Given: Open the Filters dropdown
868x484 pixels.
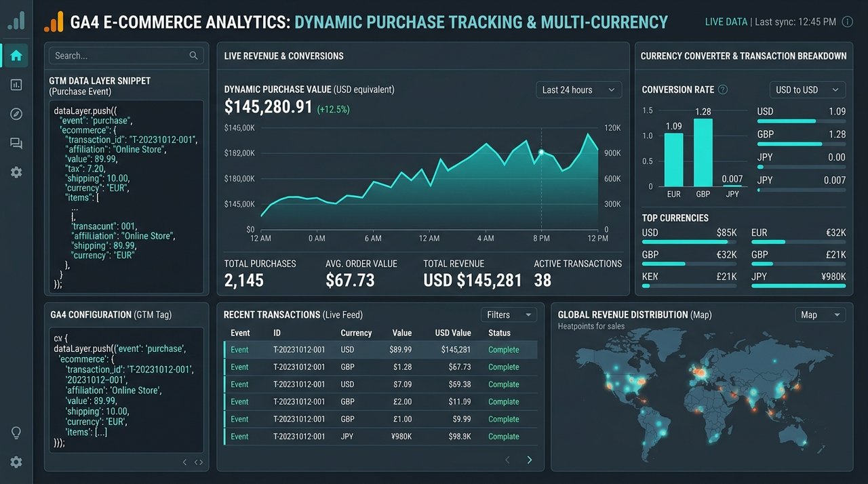Looking at the screenshot, I should pyautogui.click(x=509, y=315).
